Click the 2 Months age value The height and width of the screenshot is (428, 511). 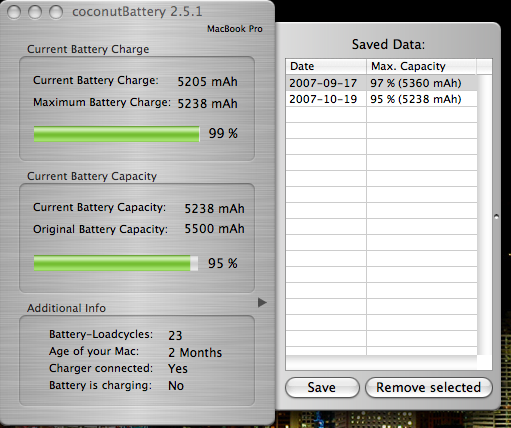click(195, 353)
